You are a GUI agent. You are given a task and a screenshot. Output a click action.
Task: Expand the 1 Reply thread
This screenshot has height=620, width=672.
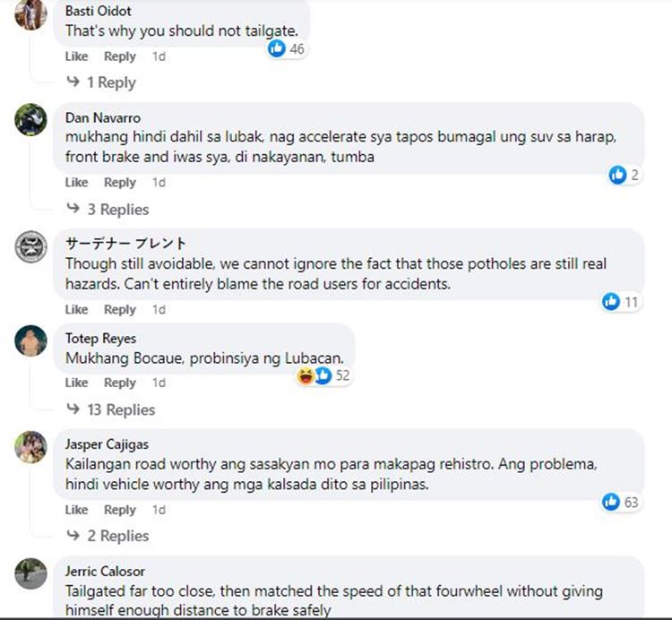pyautogui.click(x=110, y=82)
